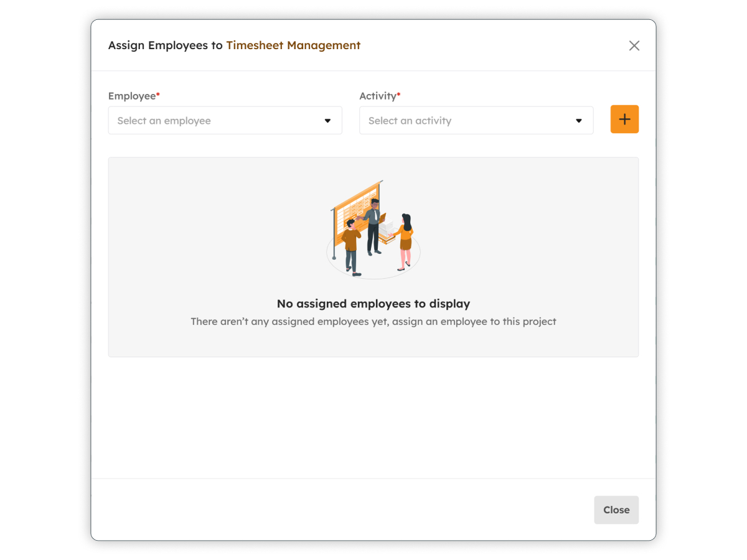
Task: Click the activity dropdown arrow
Action: 579,121
